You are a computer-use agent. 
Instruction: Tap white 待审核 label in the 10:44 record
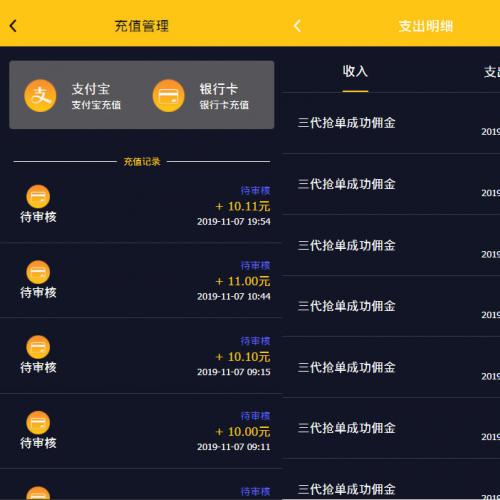pyautogui.click(x=38, y=293)
